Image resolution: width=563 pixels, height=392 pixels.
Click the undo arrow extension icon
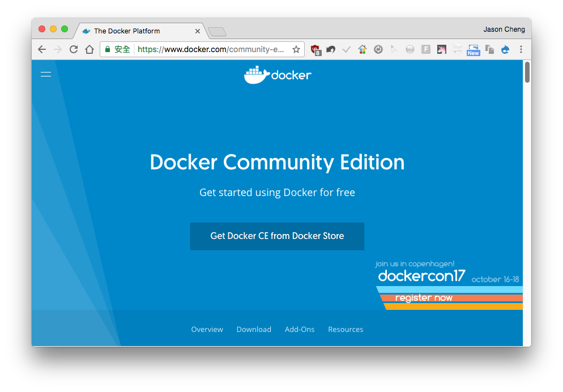pos(331,49)
